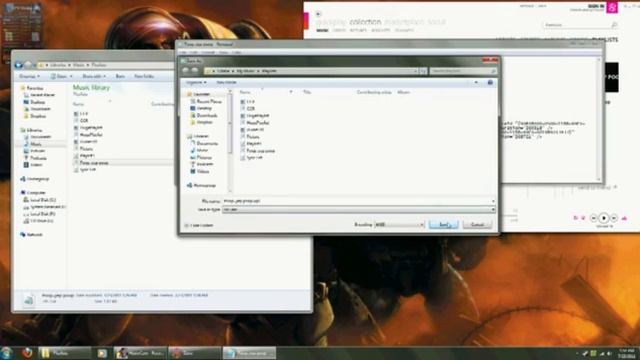Open Share with menu in Explorer toolbar

(x=94, y=76)
